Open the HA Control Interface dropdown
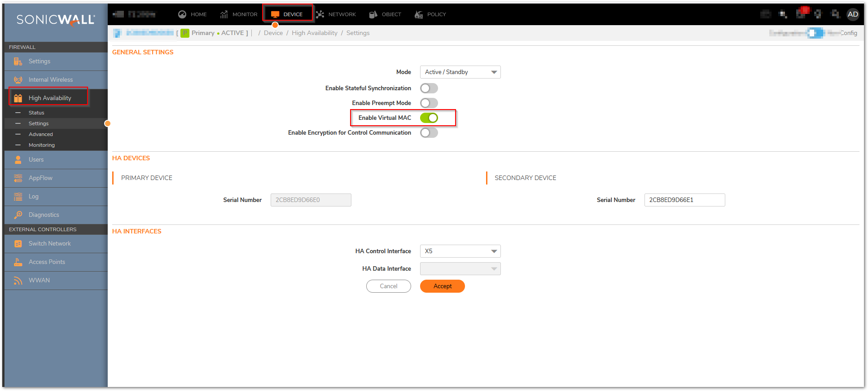 (460, 251)
